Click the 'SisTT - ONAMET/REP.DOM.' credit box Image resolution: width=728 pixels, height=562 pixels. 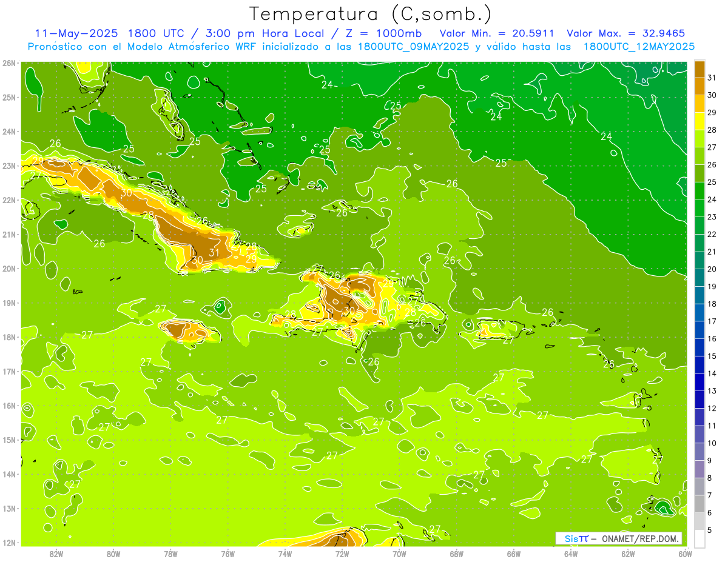point(618,538)
